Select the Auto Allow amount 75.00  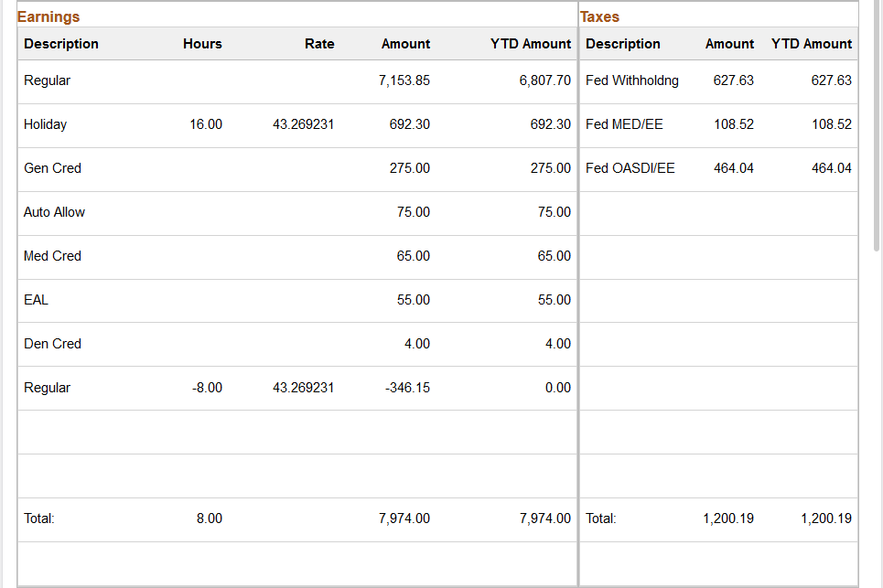pos(414,212)
